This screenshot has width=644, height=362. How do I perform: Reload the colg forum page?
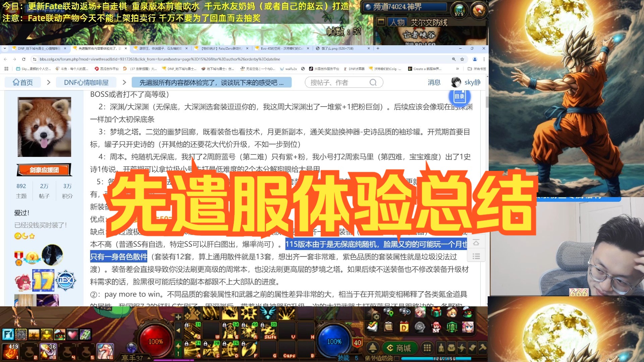click(x=23, y=59)
